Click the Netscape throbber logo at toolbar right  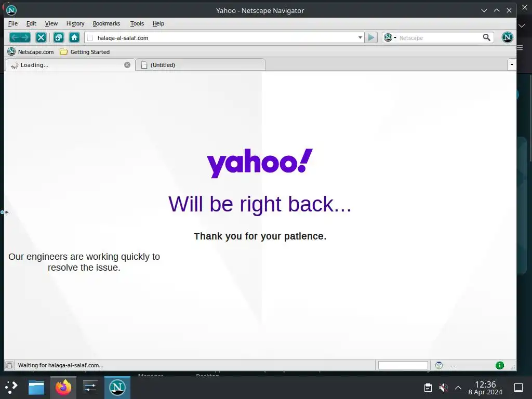[507, 37]
